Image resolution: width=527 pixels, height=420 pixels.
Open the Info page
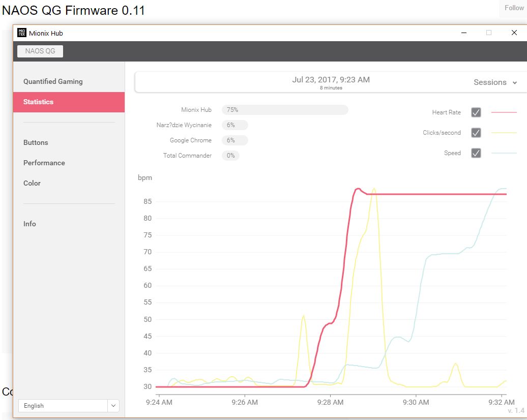click(30, 224)
